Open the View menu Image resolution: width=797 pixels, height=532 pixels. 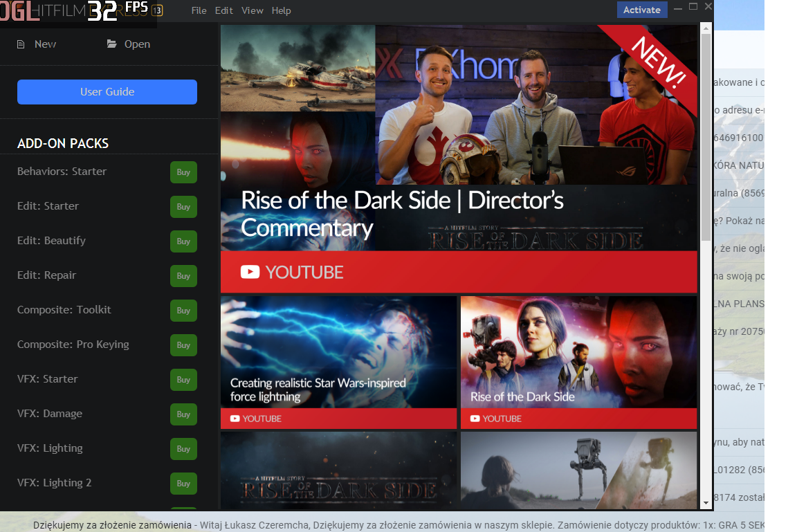[x=252, y=10]
